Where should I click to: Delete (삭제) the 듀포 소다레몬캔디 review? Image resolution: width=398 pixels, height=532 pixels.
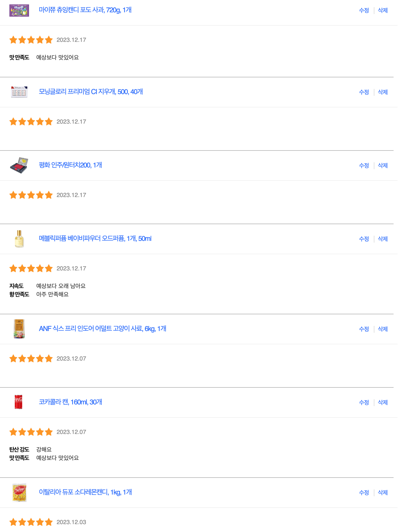click(383, 493)
